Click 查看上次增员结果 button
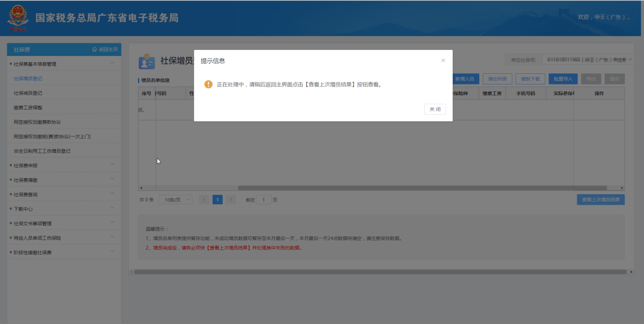The height and width of the screenshot is (324, 644). pyautogui.click(x=600, y=200)
